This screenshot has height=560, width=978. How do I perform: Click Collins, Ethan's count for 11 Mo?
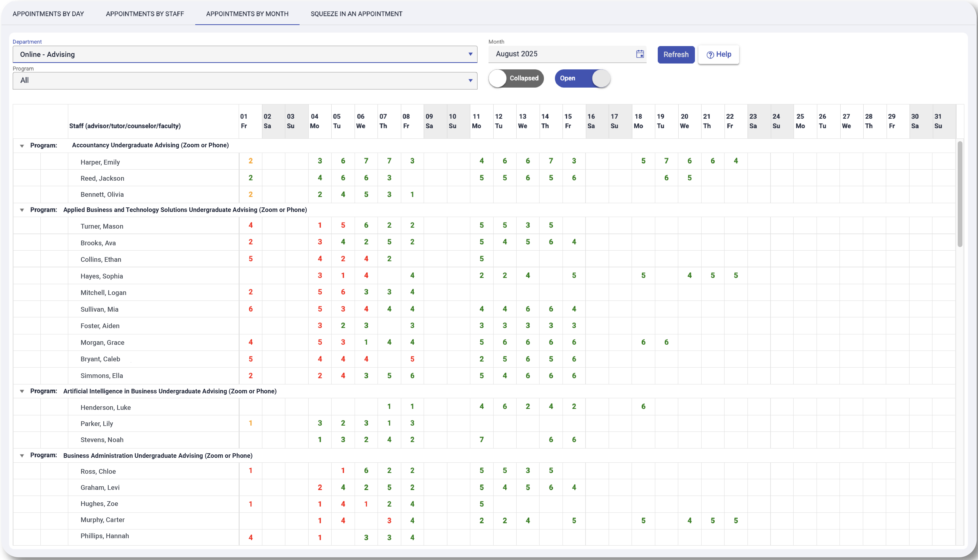[x=482, y=259]
